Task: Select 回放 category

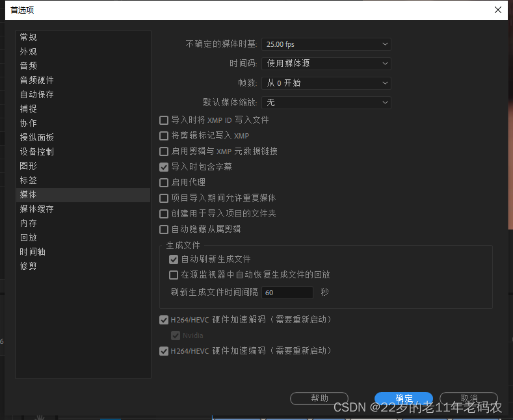Action: coord(83,237)
